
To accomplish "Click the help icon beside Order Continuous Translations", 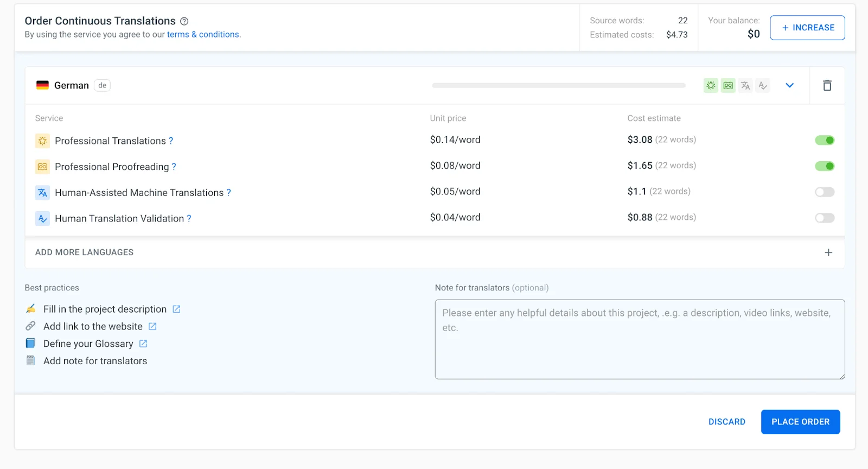I will 184,21.
